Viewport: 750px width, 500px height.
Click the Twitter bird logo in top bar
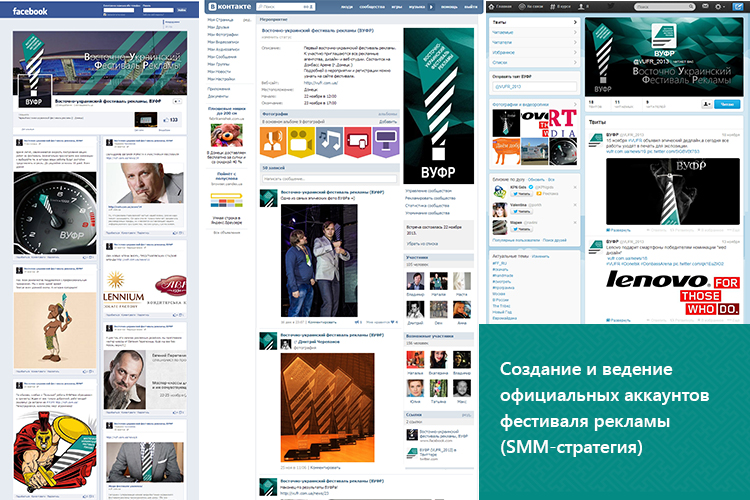coord(611,6)
